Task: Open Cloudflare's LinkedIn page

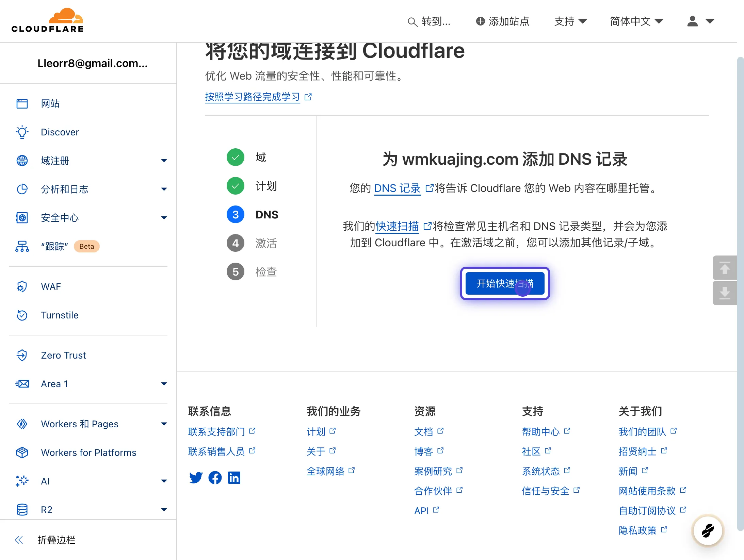Action: click(234, 477)
